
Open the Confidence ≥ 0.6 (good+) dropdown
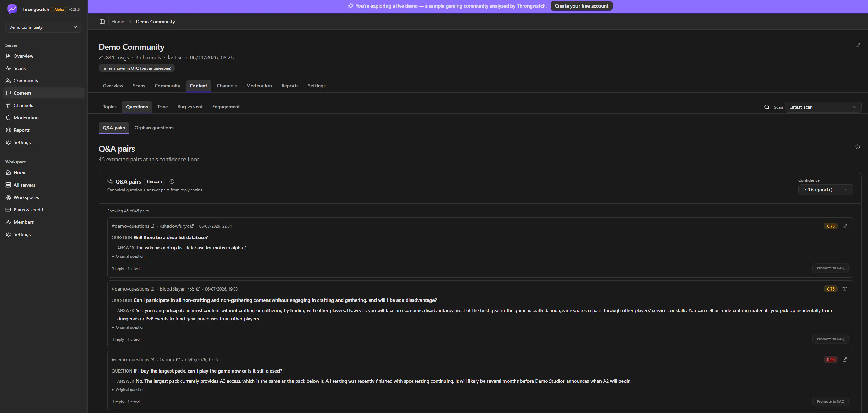tap(825, 190)
